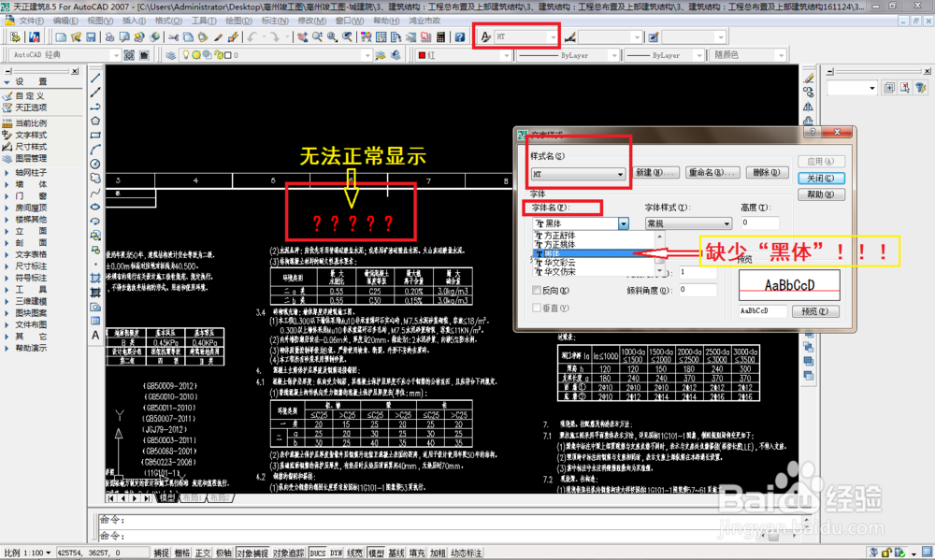Toggle 线宽 lineweight in status bar
The height and width of the screenshot is (560, 935).
pyautogui.click(x=355, y=553)
